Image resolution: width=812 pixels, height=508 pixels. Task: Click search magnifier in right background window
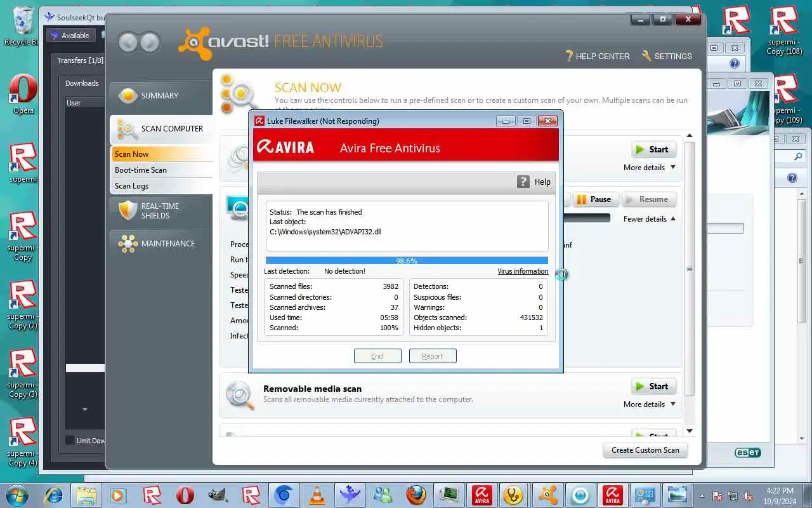(x=799, y=157)
